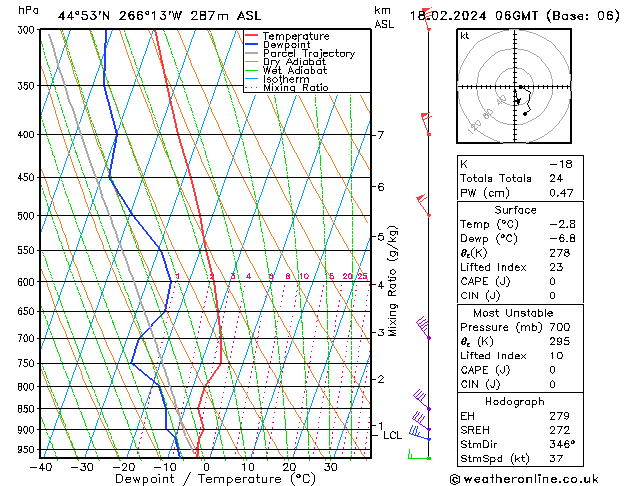The height and width of the screenshot is (486, 629).
Task: Click the 500 hPa pressure label
Action: click(28, 216)
